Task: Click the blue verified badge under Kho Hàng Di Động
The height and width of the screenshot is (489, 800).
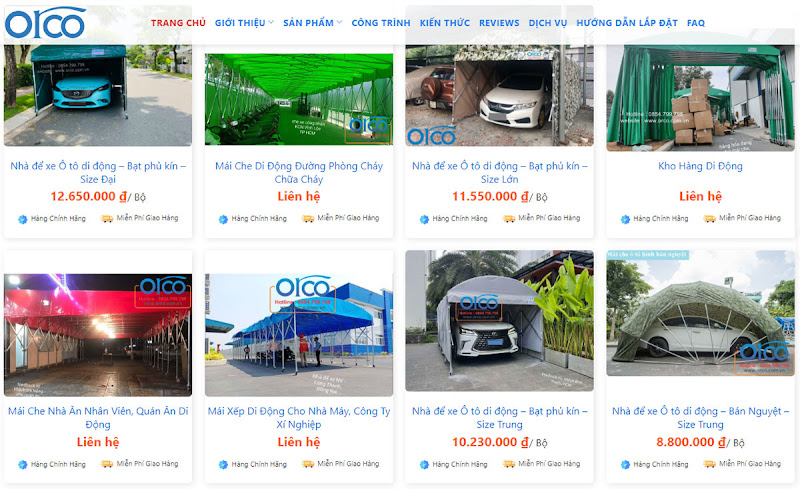Action: pos(626,219)
